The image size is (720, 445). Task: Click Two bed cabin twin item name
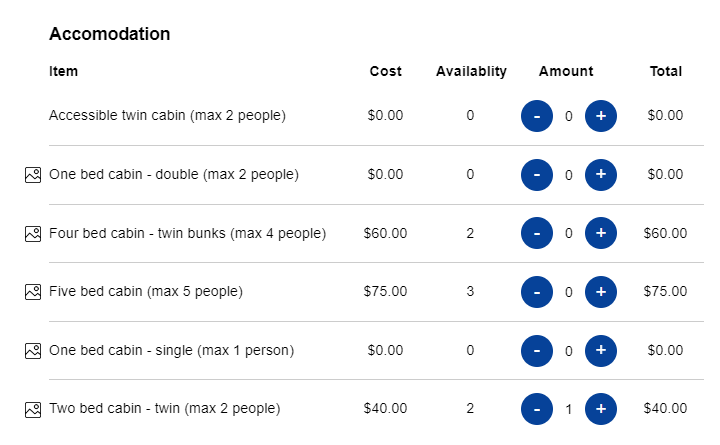[x=164, y=409]
